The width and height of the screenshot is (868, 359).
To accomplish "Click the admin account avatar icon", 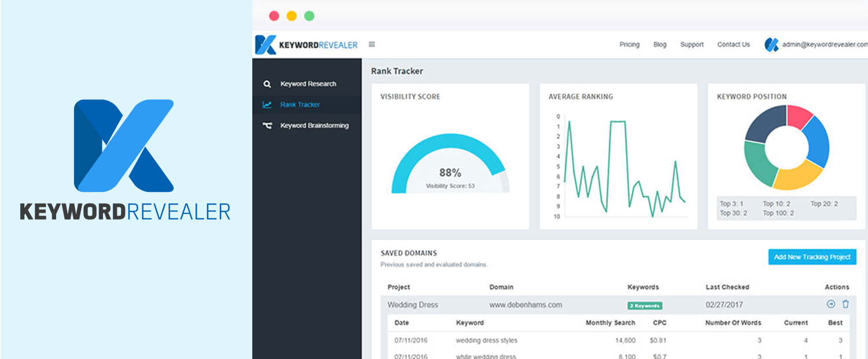I will click(771, 45).
